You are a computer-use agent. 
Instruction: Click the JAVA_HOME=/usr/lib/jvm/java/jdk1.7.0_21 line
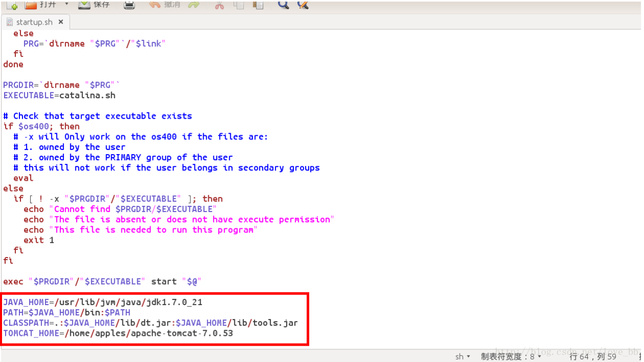102,302
